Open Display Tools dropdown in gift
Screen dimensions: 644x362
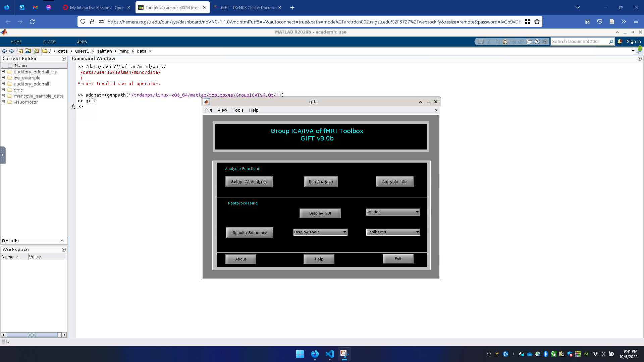coord(320,232)
